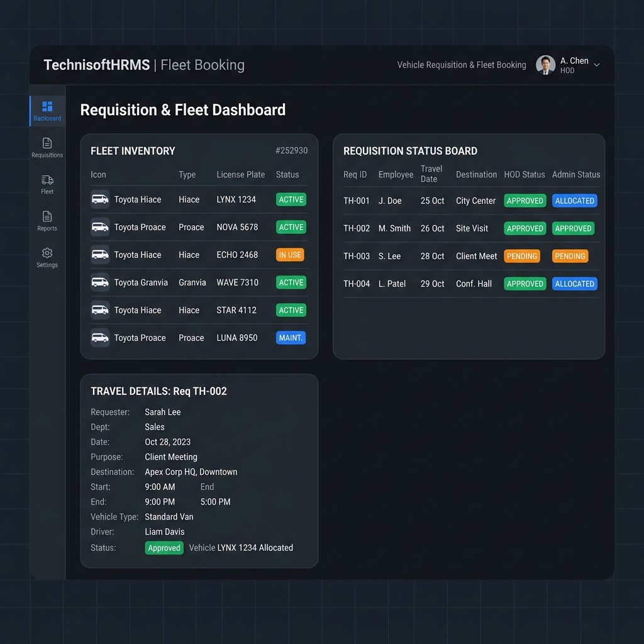Expand the A. Chen user menu chevron
This screenshot has width=644, height=644.
click(x=597, y=65)
